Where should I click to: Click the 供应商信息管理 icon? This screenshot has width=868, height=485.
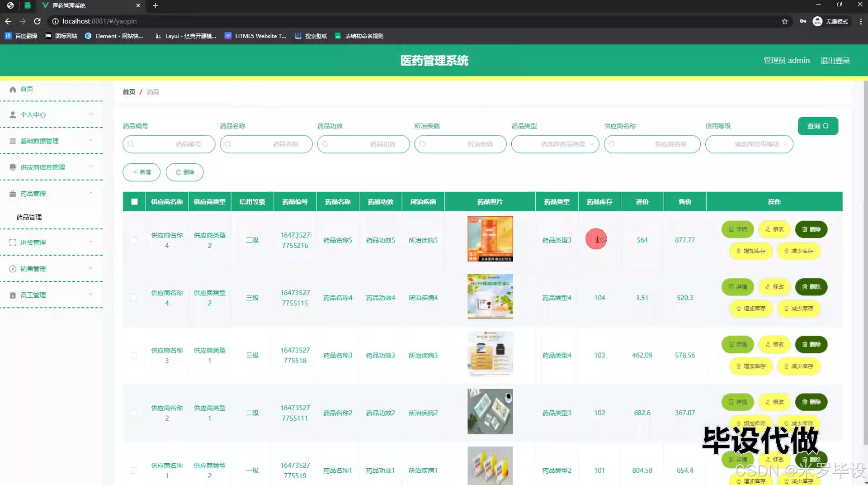(13, 167)
